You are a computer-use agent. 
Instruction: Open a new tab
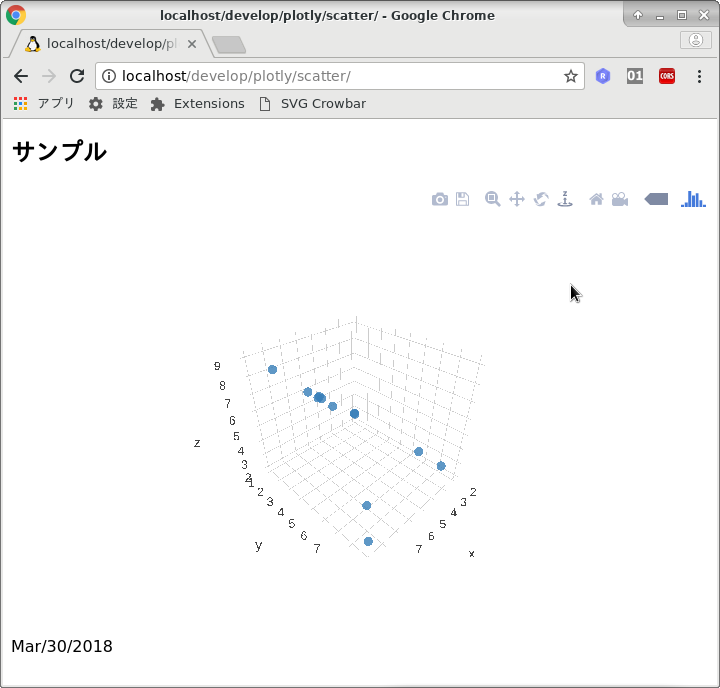pyautogui.click(x=229, y=45)
